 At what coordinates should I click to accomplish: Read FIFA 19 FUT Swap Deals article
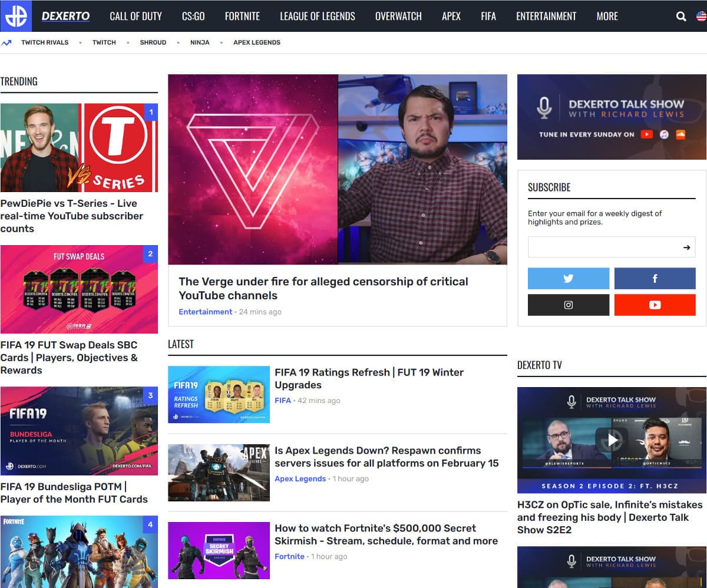(69, 358)
